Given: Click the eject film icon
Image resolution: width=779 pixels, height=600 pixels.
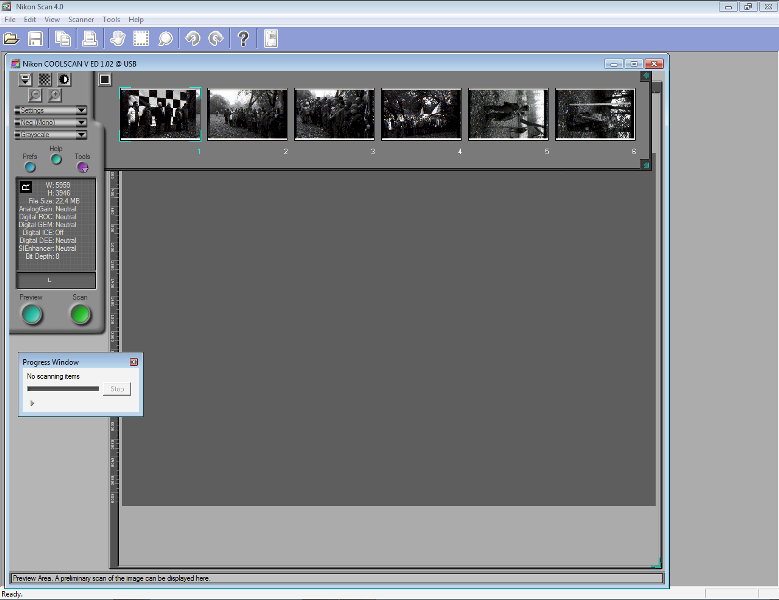Looking at the screenshot, I should [x=26, y=79].
